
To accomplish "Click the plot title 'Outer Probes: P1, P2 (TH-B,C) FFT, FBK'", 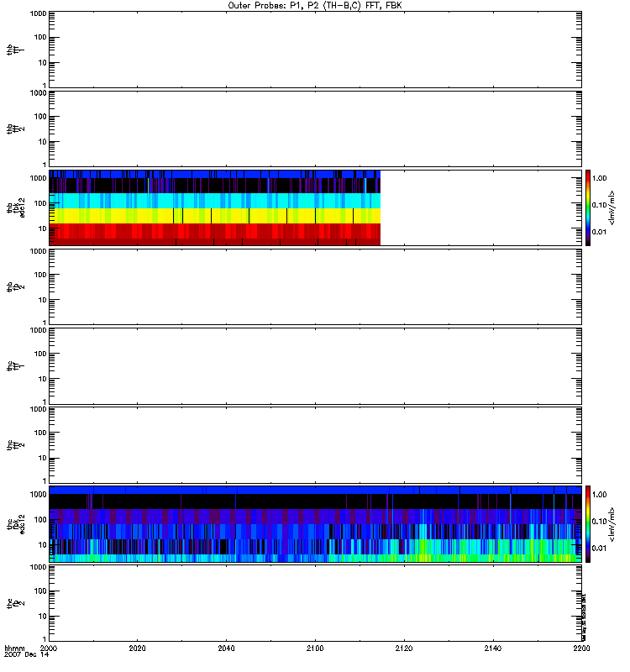I will pos(314,5).
